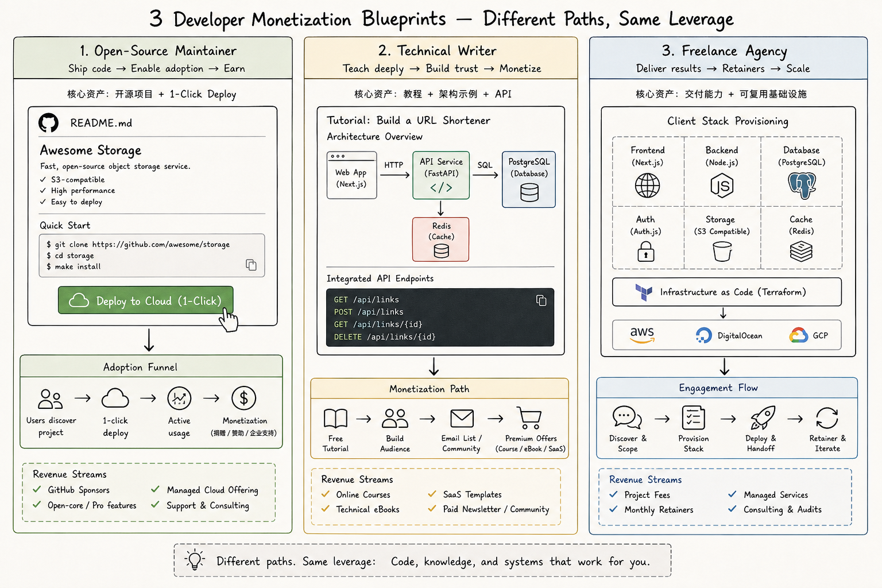Click the Monetization Path section header

point(440,389)
